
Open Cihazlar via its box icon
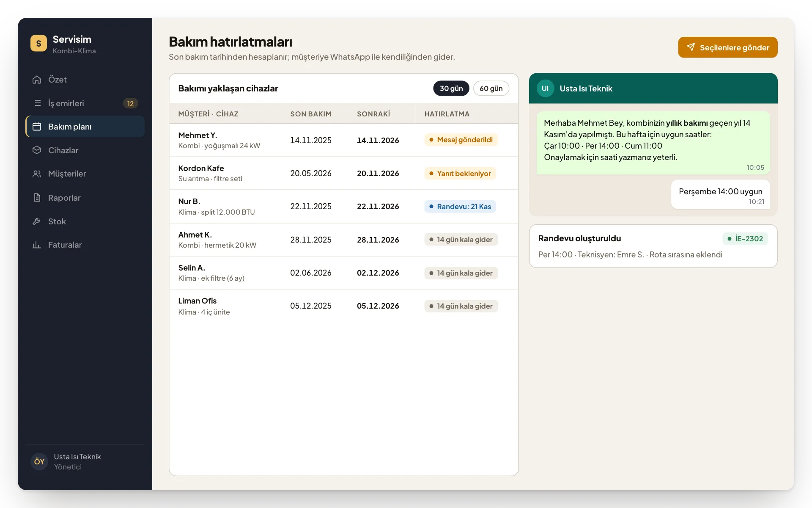(37, 150)
